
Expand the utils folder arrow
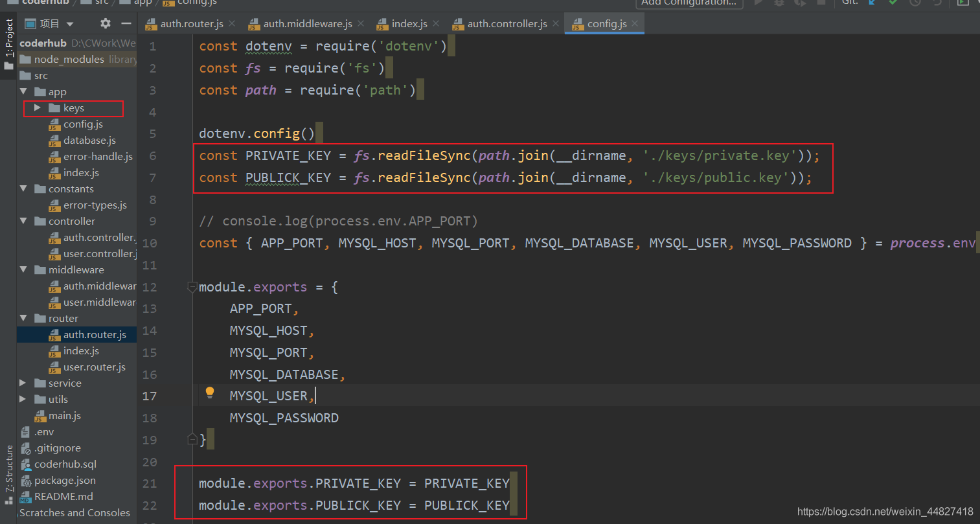[23, 399]
